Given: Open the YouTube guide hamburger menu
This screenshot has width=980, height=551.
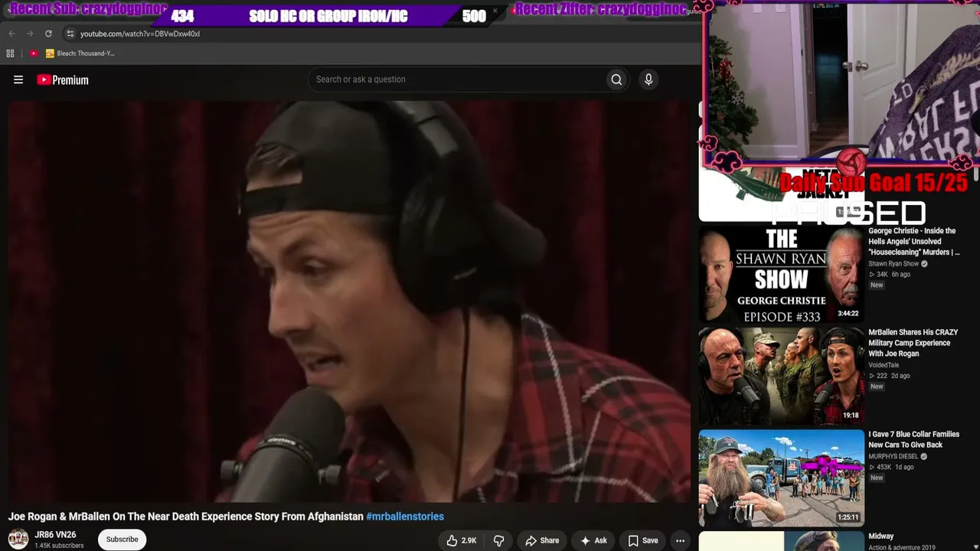Looking at the screenshot, I should (18, 80).
